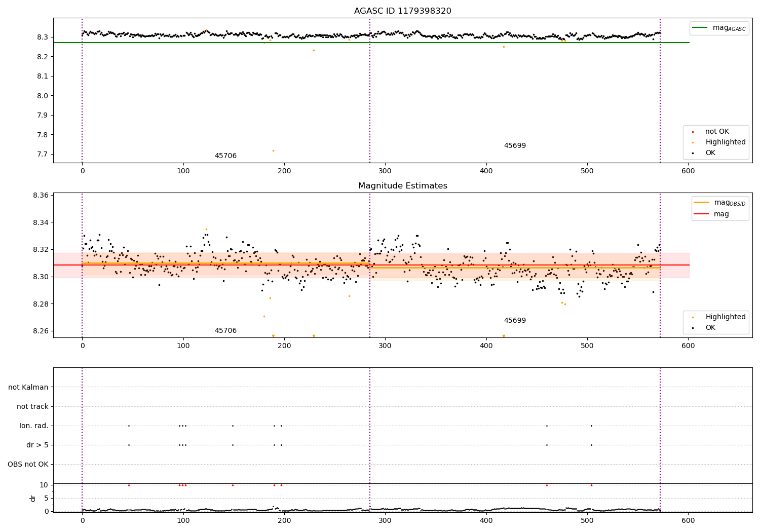The width and height of the screenshot is (760, 532).
Task: Click the "not OK" legend entry in top plot
Action: tap(717, 132)
